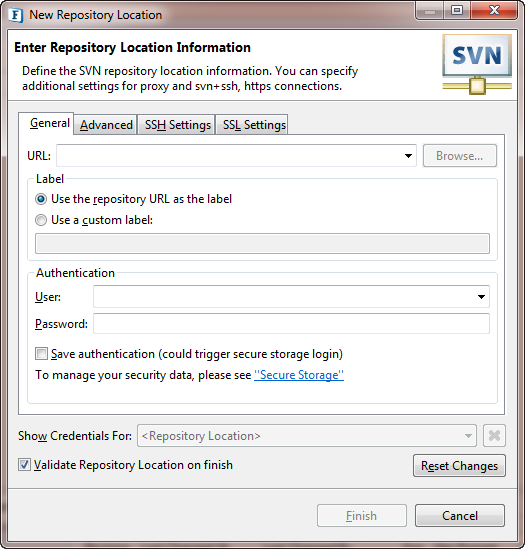This screenshot has width=525, height=549.
Task: Maximize the New Repository Location window
Action: click(x=457, y=11)
